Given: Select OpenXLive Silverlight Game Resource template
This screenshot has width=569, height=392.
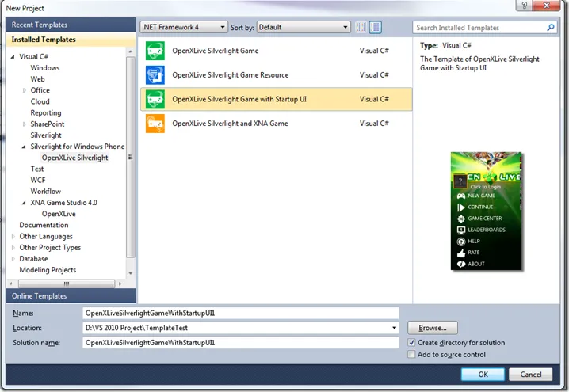Looking at the screenshot, I should click(276, 75).
